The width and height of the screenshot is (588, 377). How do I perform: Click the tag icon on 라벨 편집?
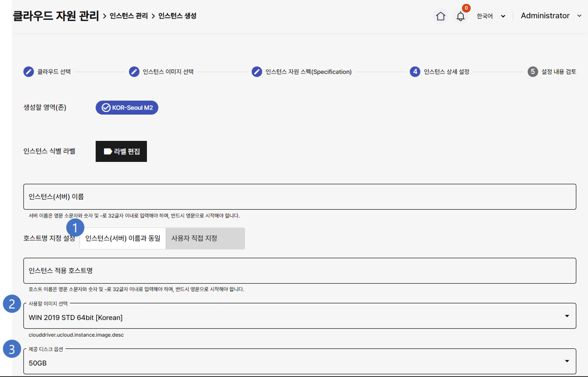(x=108, y=151)
